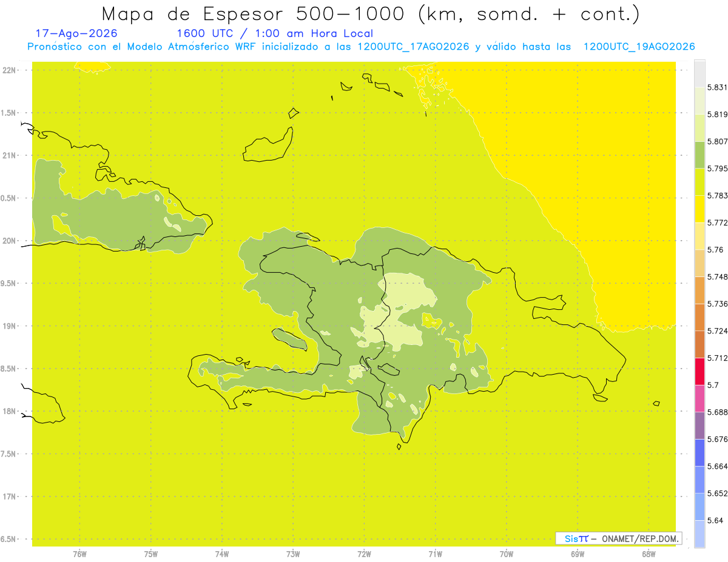The width and height of the screenshot is (728, 562).
Task: Click the longitude label '69W'
Action: tap(578, 554)
